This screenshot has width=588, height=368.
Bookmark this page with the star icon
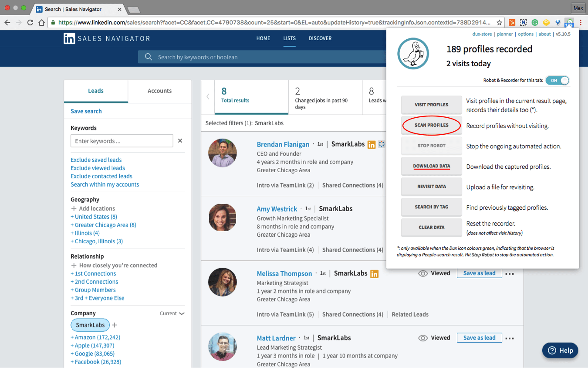point(500,22)
